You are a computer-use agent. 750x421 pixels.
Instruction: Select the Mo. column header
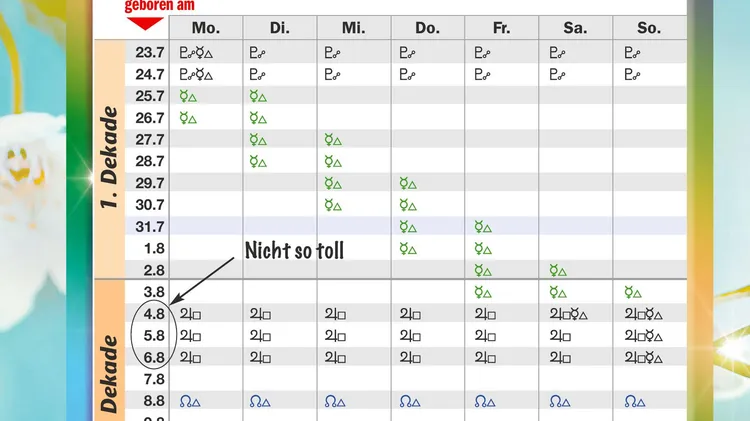pyautogui.click(x=205, y=28)
